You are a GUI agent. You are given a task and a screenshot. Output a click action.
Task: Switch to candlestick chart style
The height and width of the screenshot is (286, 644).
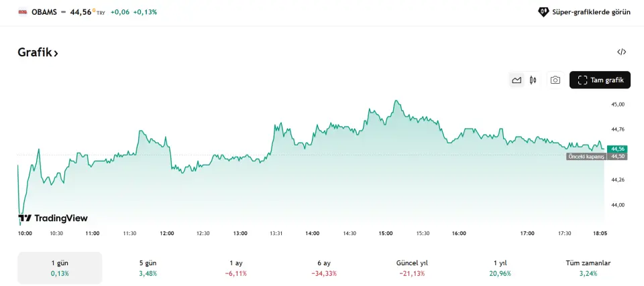coord(533,80)
